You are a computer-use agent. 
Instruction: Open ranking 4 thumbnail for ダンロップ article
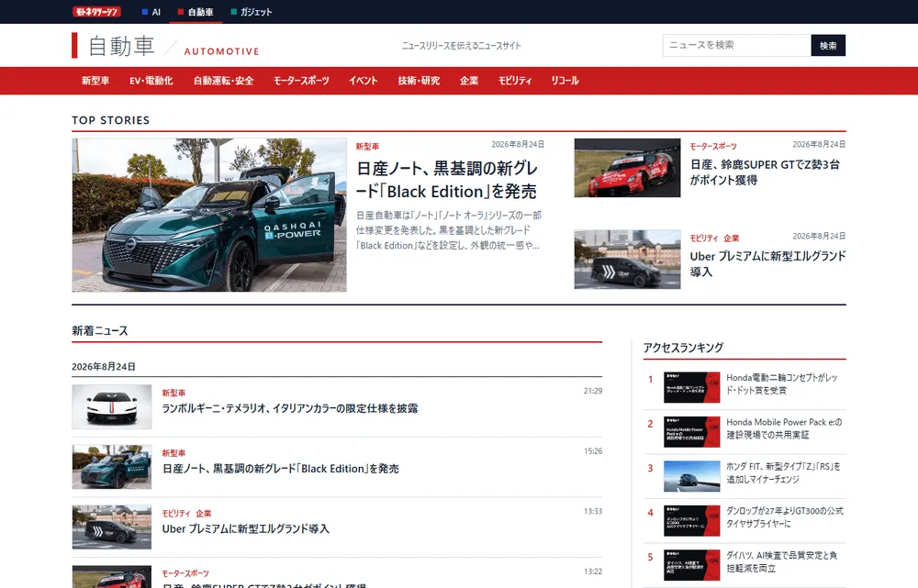pos(692,521)
